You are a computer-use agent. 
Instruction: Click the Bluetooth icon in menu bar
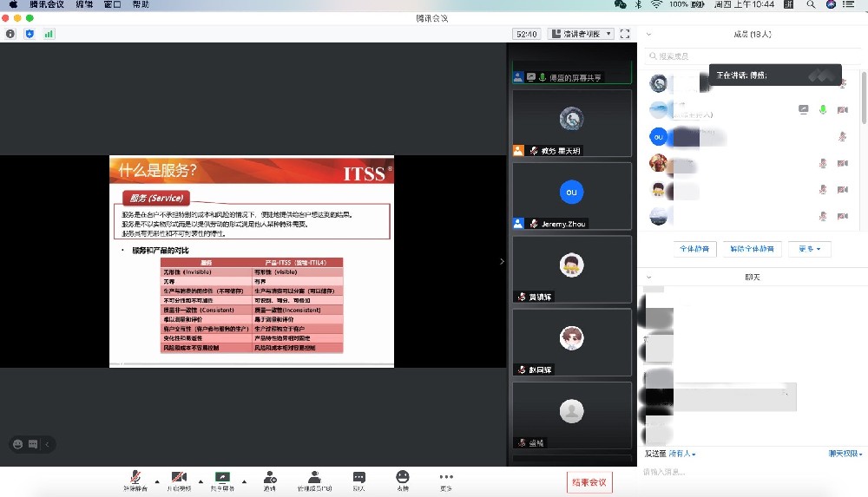point(638,4)
